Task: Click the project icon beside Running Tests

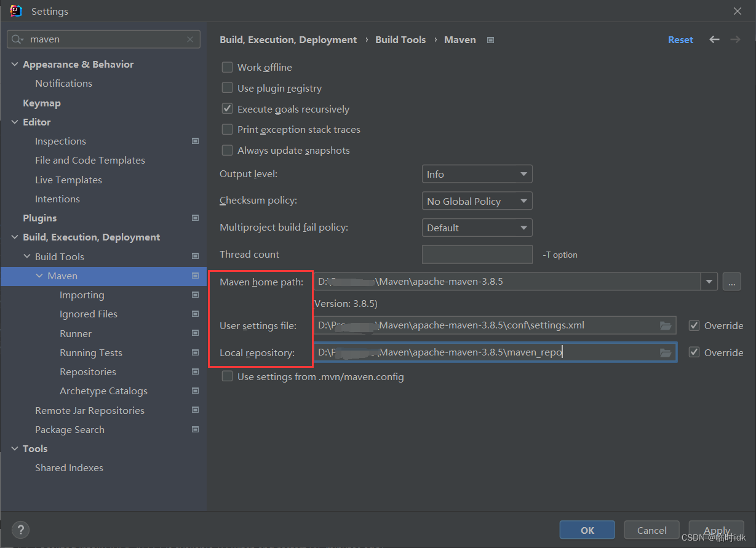Action: click(x=196, y=352)
